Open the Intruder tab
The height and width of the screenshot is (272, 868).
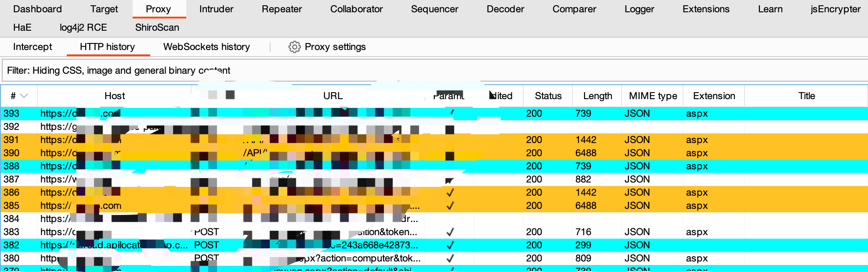[216, 9]
